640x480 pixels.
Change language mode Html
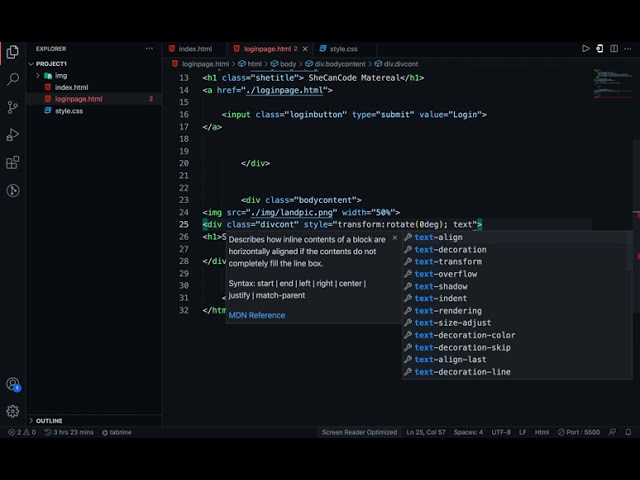542,432
